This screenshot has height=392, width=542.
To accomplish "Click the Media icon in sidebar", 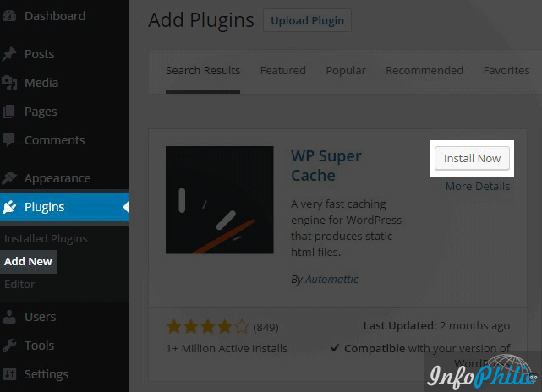I will [9, 83].
